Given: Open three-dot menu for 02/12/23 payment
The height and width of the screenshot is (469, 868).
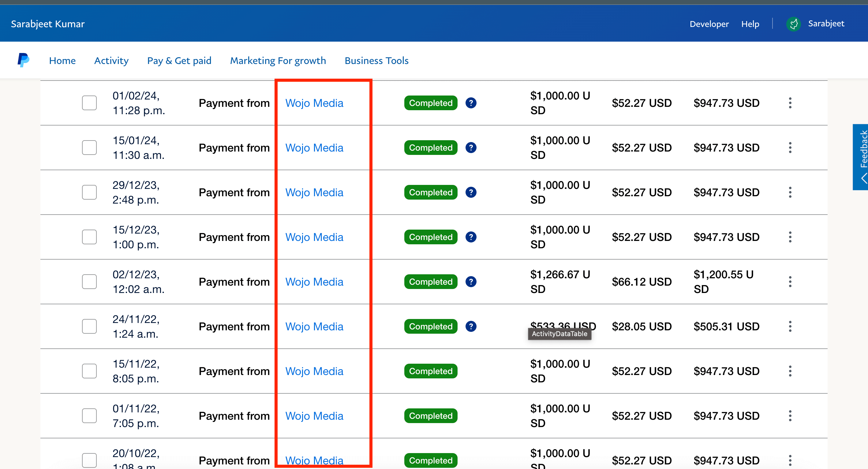Looking at the screenshot, I should point(790,282).
